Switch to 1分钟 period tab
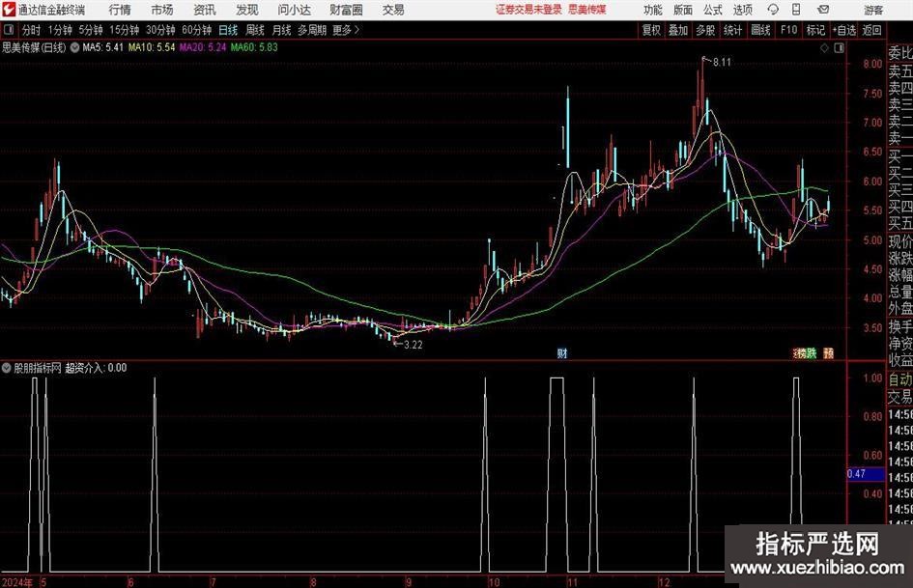913x588 pixels. click(60, 30)
